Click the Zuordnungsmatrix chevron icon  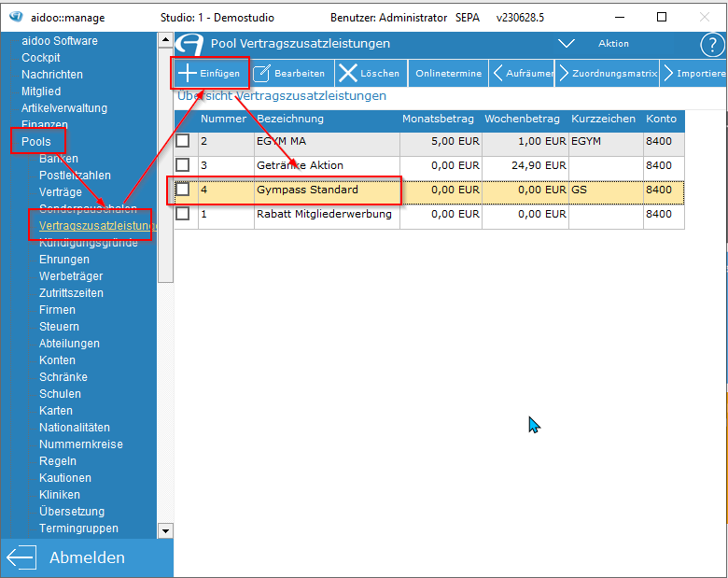tap(563, 73)
